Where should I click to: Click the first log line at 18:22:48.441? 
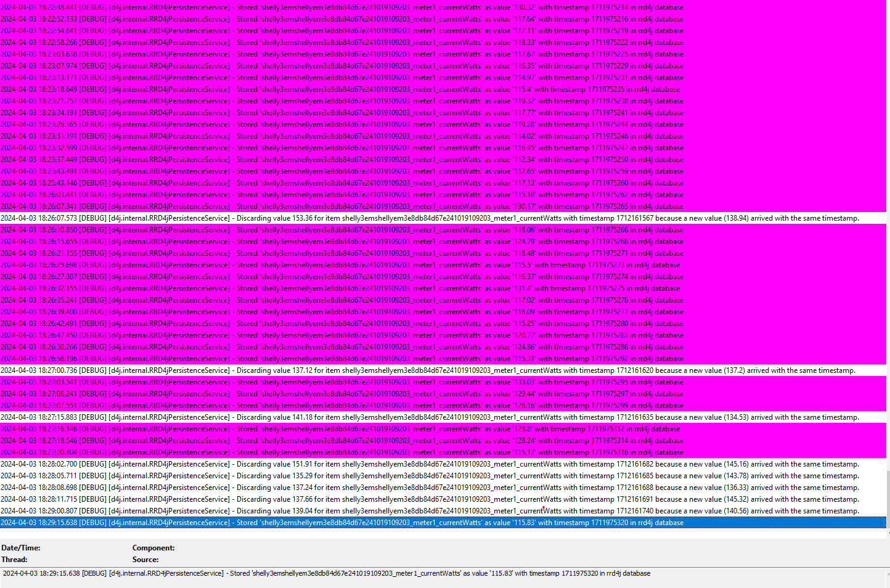[342, 7]
